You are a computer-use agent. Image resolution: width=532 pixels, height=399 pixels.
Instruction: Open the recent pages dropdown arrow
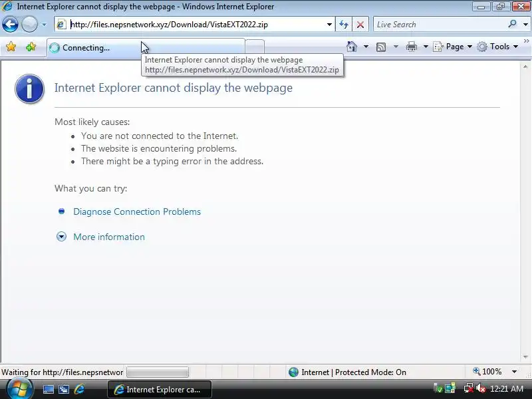tap(44, 25)
